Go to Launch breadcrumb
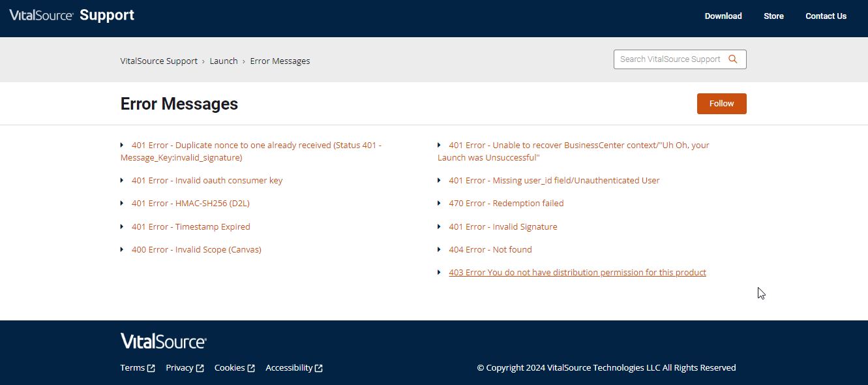This screenshot has width=868, height=385. tap(224, 61)
